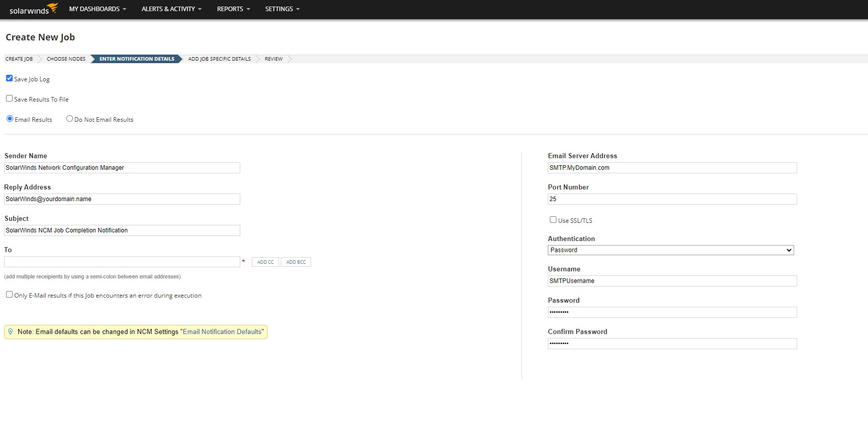Open Alerts & Activity menu
This screenshot has width=868, height=427.
coord(171,9)
